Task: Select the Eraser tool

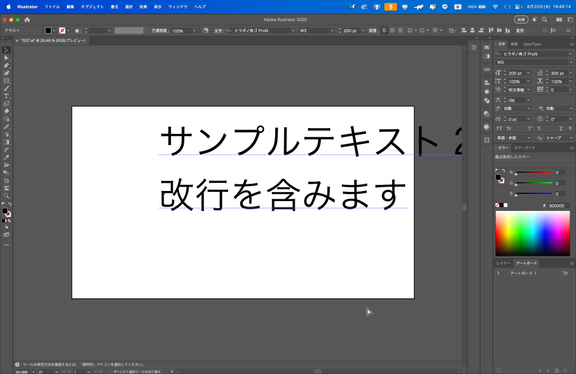Action: click(6, 111)
